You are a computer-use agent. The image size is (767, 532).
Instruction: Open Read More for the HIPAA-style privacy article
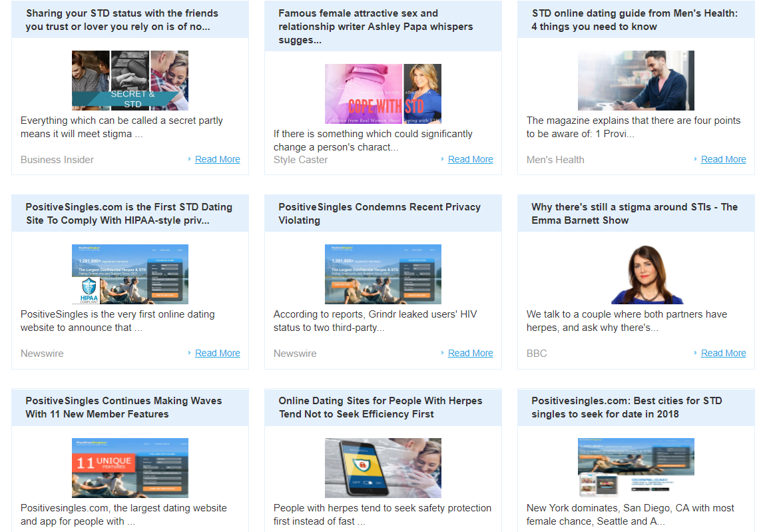click(x=217, y=353)
